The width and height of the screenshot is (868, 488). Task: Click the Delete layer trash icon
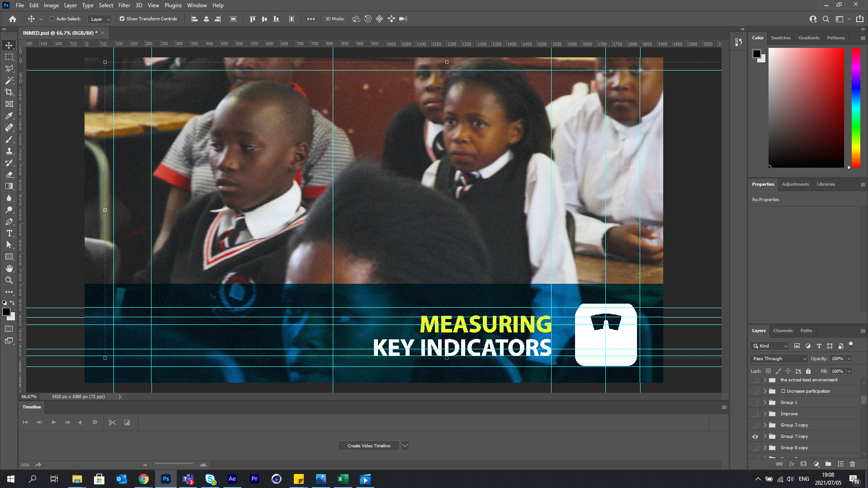[x=853, y=464]
